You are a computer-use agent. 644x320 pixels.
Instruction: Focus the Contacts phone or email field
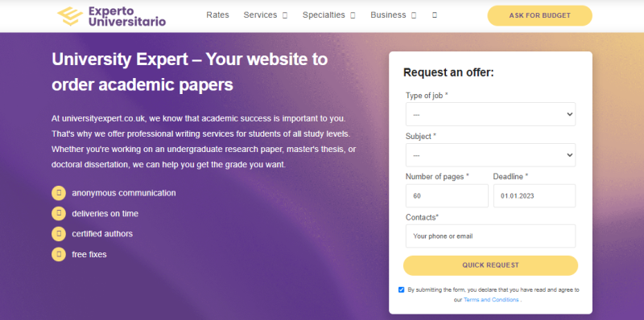[x=490, y=236]
